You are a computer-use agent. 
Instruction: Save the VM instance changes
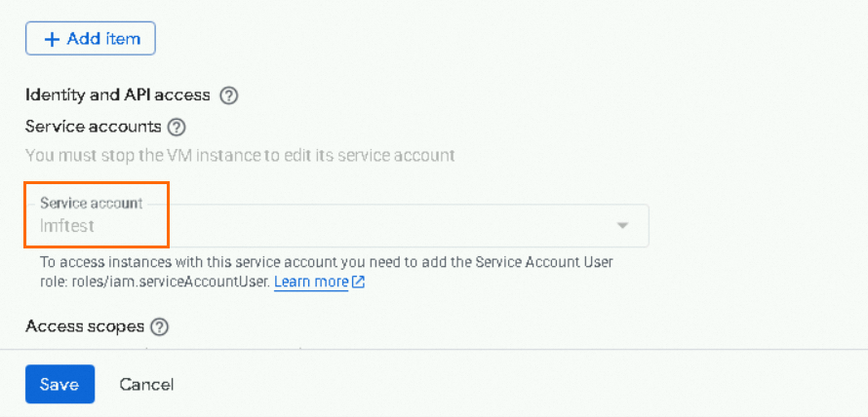59,384
